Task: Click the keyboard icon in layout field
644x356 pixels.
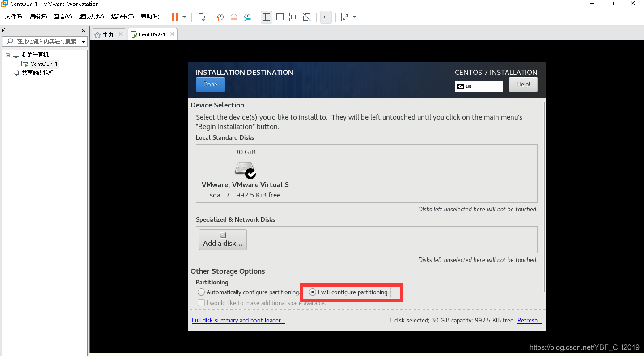Action: [460, 86]
